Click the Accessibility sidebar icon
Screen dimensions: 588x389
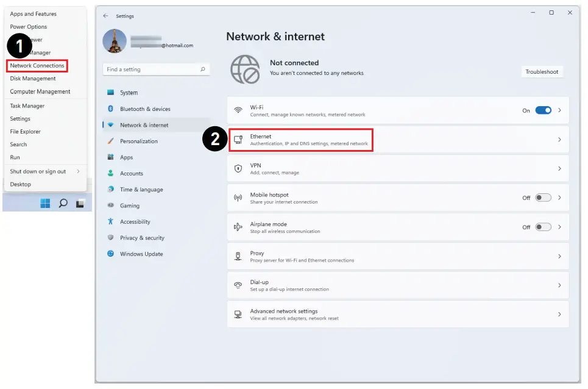111,221
